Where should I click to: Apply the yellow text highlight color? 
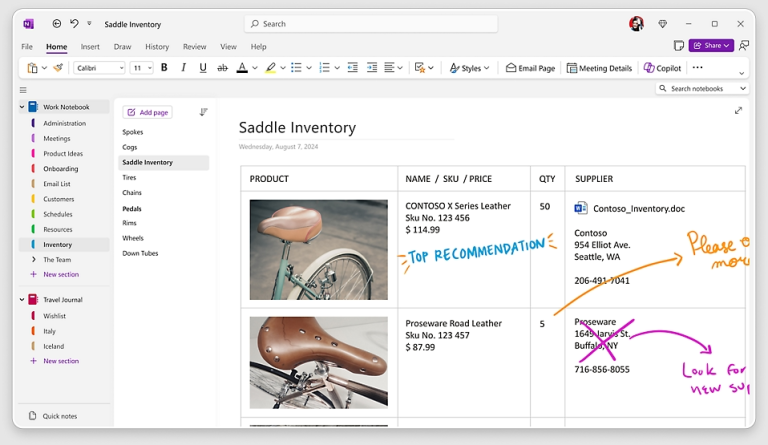(270, 68)
